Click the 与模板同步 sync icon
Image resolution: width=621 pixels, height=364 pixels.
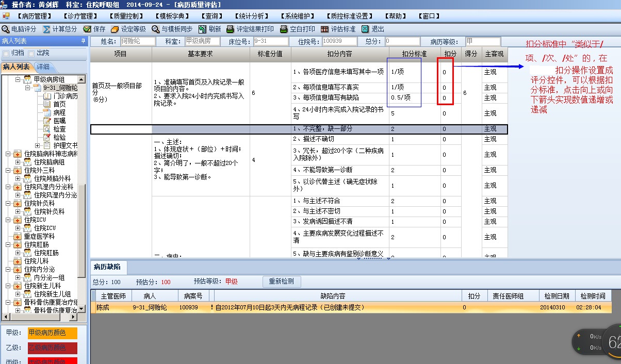pyautogui.click(x=155, y=29)
